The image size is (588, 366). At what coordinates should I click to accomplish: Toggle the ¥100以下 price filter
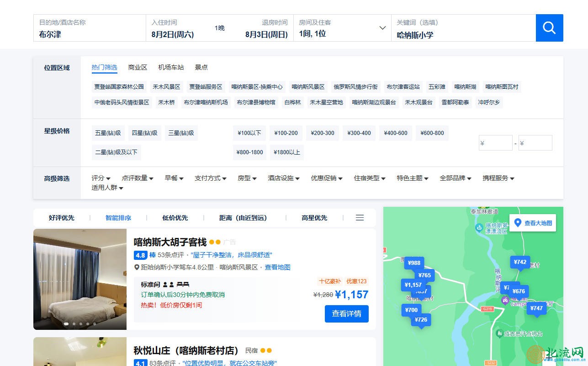[x=249, y=133]
